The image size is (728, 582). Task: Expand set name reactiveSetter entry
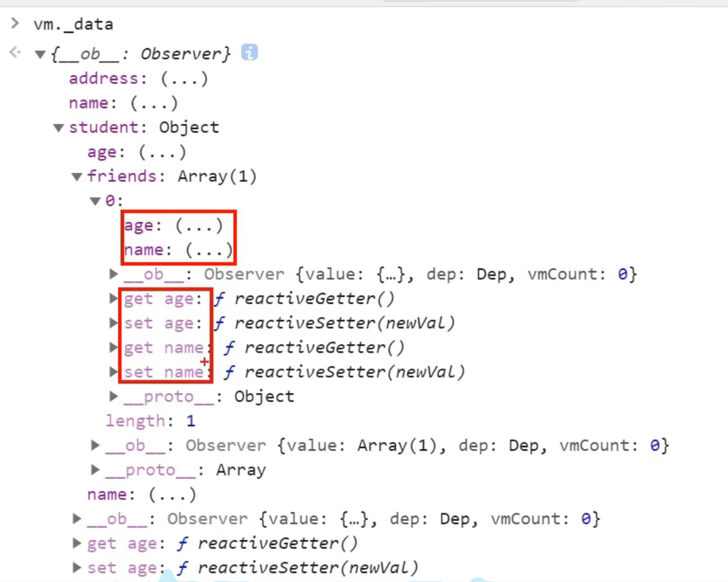click(114, 372)
